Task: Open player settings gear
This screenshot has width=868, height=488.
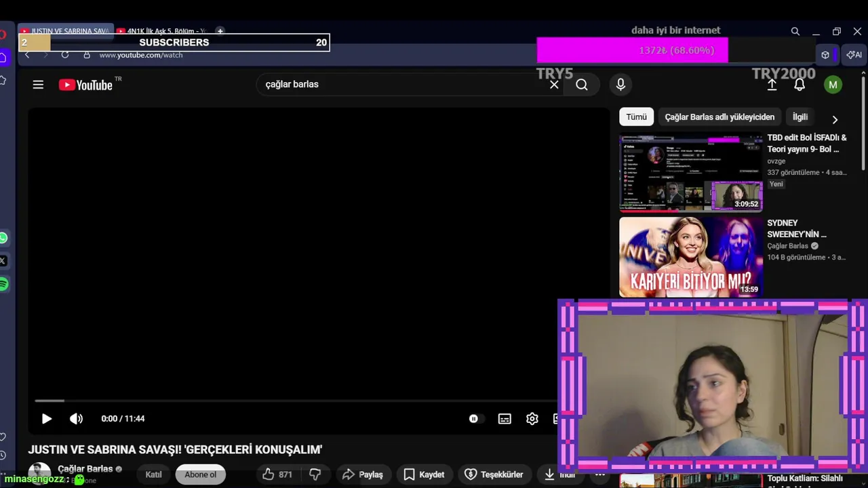Action: point(532,419)
